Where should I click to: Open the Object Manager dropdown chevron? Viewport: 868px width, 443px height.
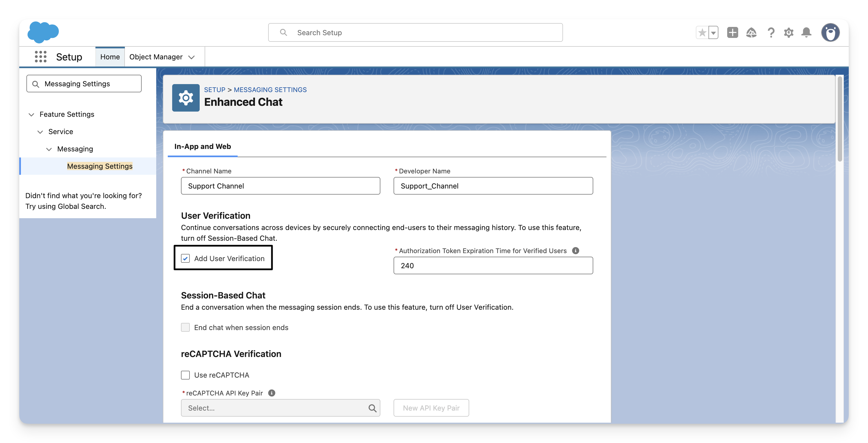click(x=191, y=57)
